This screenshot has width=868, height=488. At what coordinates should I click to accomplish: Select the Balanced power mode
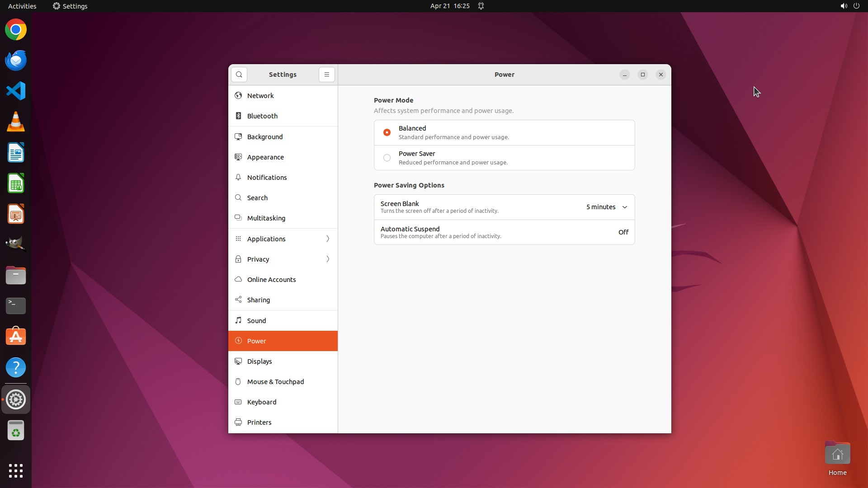tap(387, 132)
